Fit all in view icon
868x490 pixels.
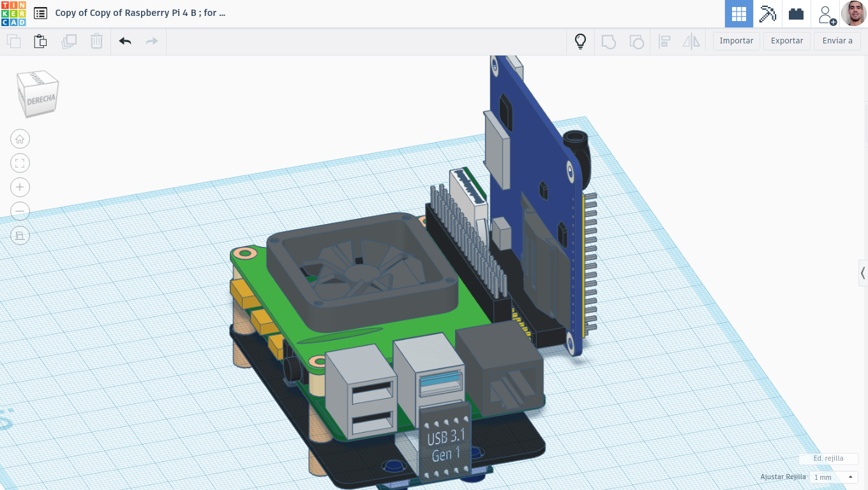(20, 163)
